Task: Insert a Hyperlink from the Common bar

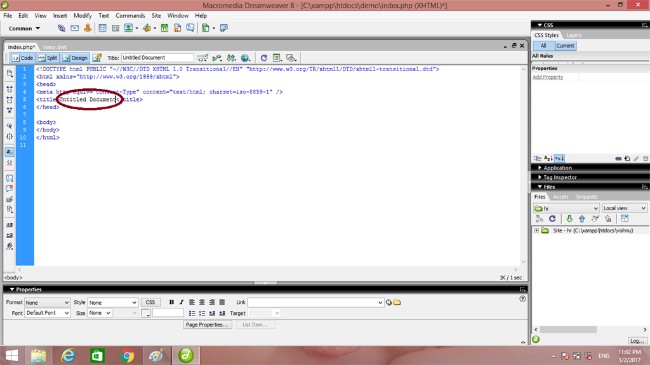Action: pos(61,28)
